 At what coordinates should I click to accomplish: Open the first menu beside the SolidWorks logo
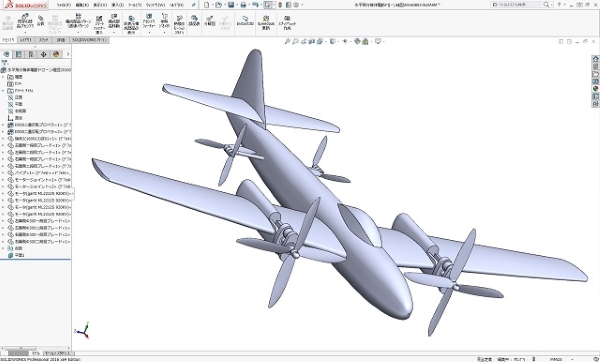tap(64, 5)
